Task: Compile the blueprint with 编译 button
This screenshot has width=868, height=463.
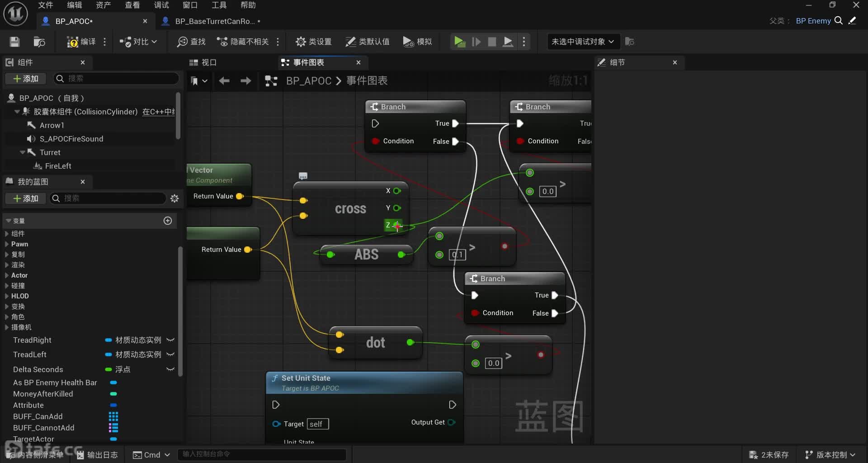Action: (82, 42)
